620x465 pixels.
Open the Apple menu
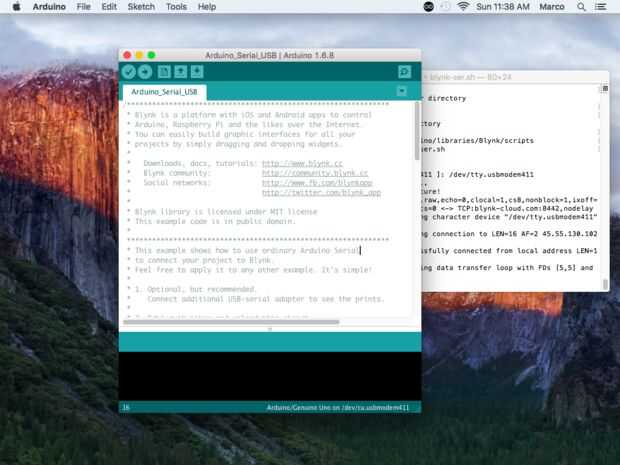16,7
